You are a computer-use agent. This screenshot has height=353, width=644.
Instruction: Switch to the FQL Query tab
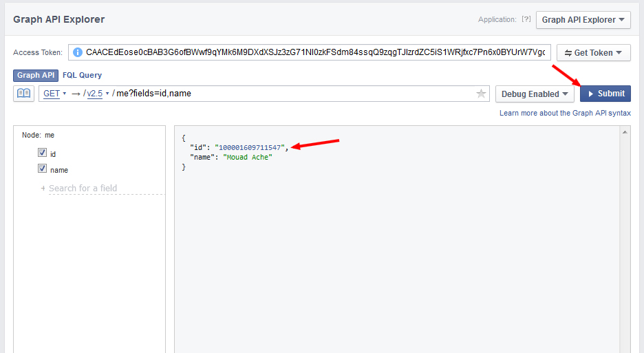82,75
